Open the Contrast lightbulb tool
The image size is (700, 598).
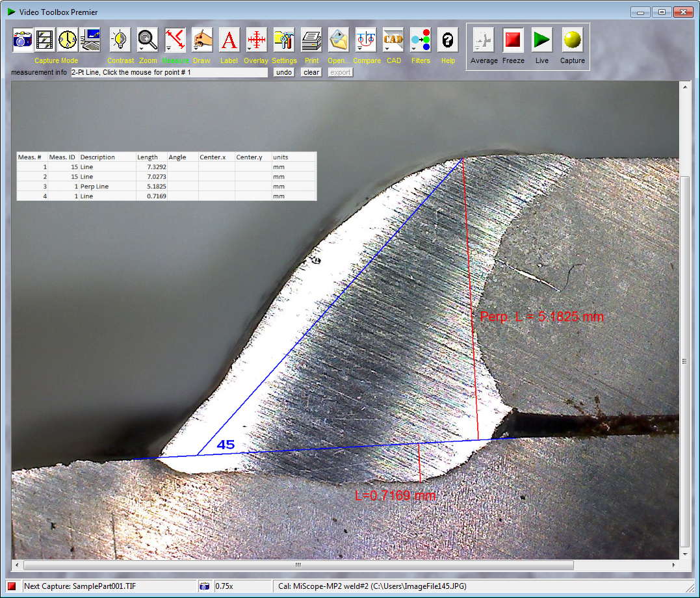coord(120,40)
